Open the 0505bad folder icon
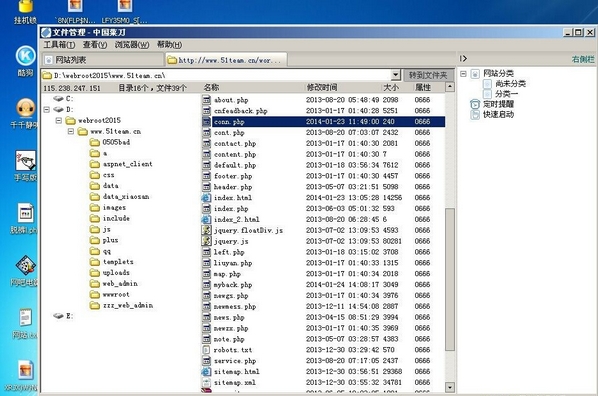Screen dimensions: 598x396 [x=95, y=142]
